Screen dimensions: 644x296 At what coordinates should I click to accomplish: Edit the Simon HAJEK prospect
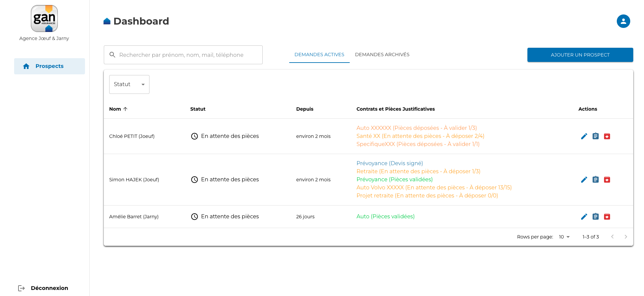[584, 180]
